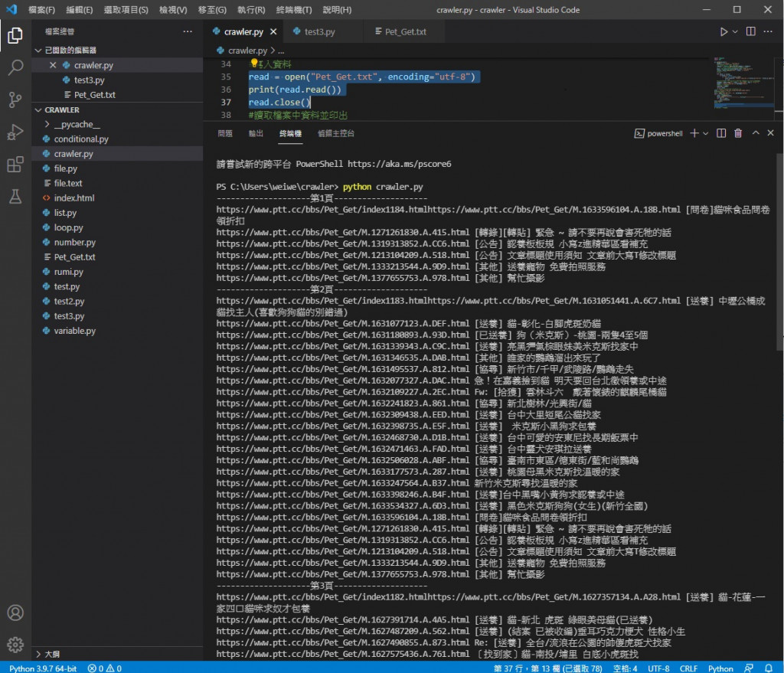Open the Extensions view icon
The width and height of the screenshot is (784, 673).
(15, 164)
